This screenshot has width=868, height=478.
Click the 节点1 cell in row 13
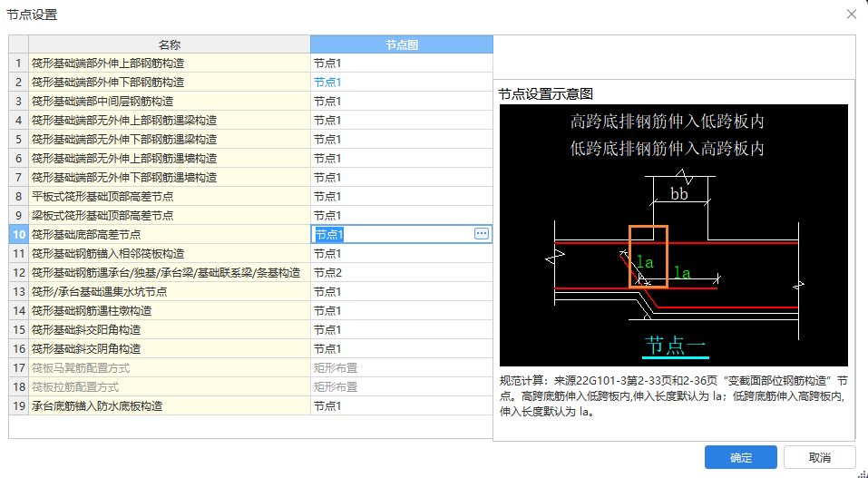click(x=401, y=291)
